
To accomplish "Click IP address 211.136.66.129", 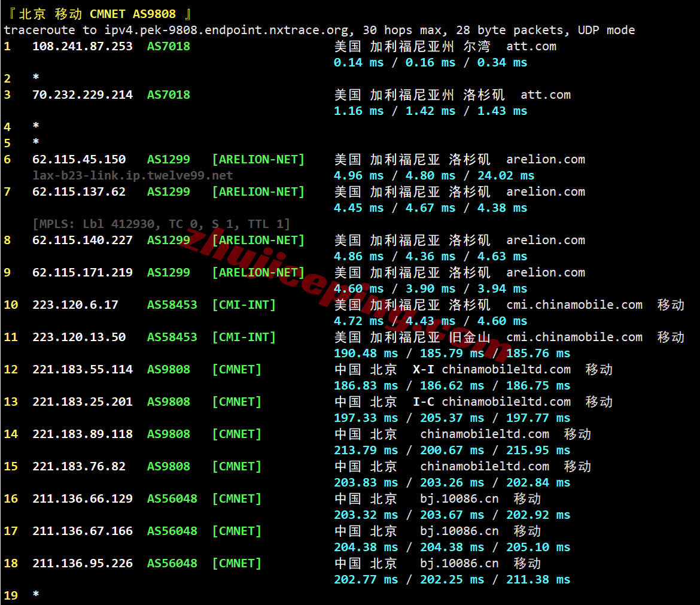I will coord(83,498).
